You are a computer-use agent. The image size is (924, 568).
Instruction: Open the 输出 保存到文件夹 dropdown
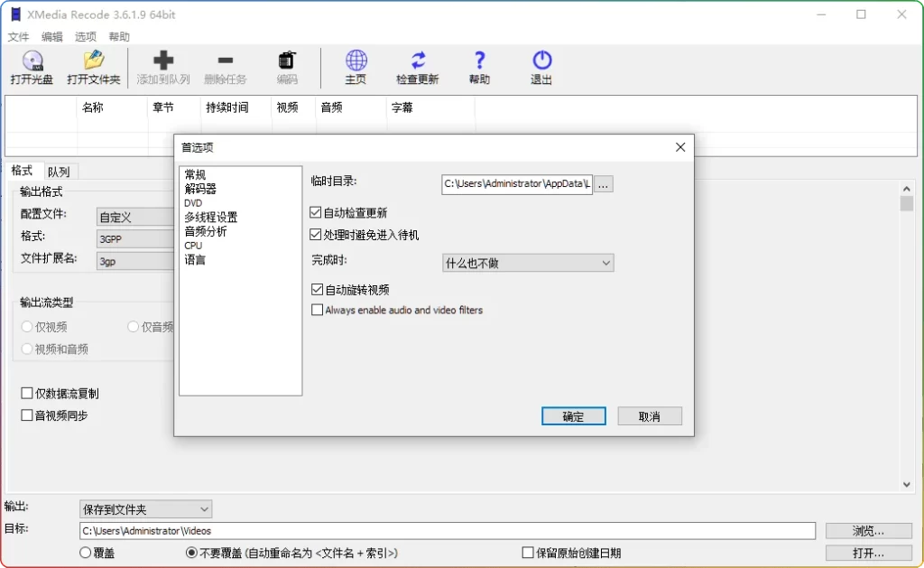click(146, 509)
